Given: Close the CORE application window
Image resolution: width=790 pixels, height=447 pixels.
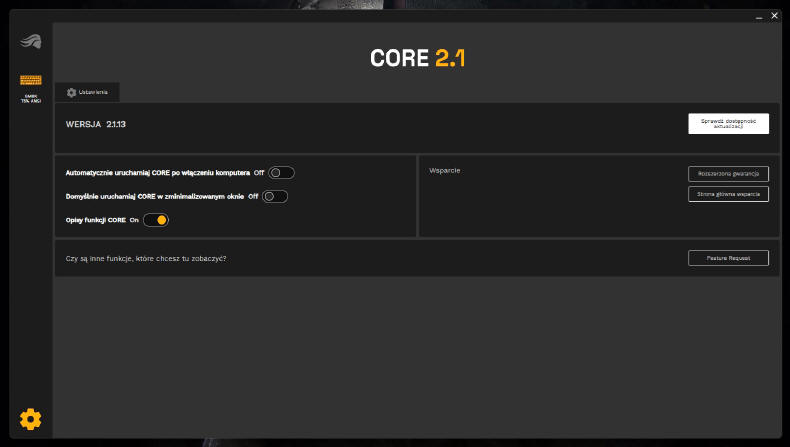Looking at the screenshot, I should 774,16.
